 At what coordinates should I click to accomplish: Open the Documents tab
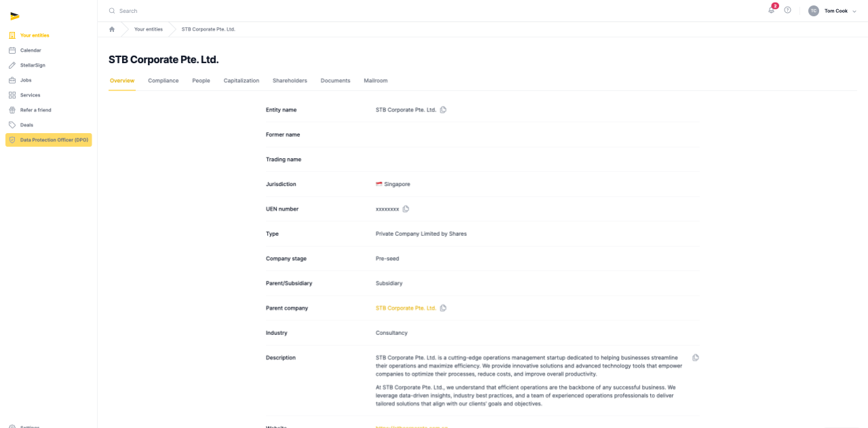[335, 81]
